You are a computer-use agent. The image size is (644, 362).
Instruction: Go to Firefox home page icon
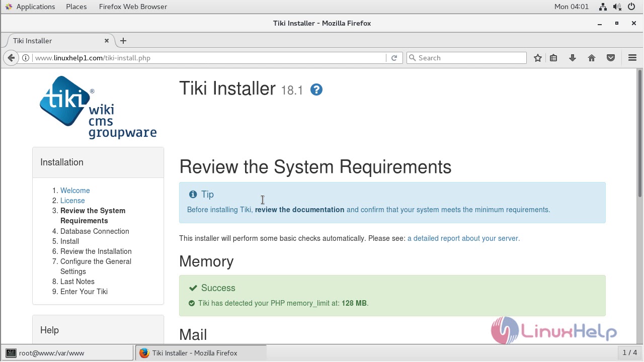click(x=592, y=58)
